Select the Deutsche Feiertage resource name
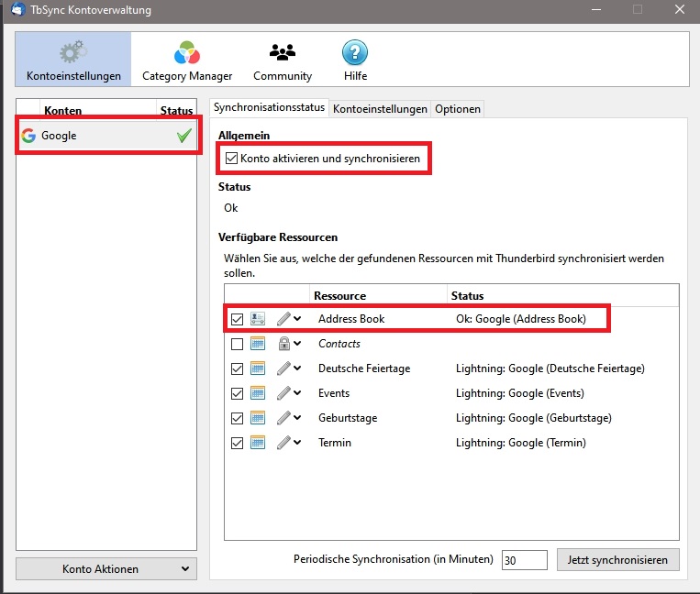The height and width of the screenshot is (594, 700). point(364,368)
